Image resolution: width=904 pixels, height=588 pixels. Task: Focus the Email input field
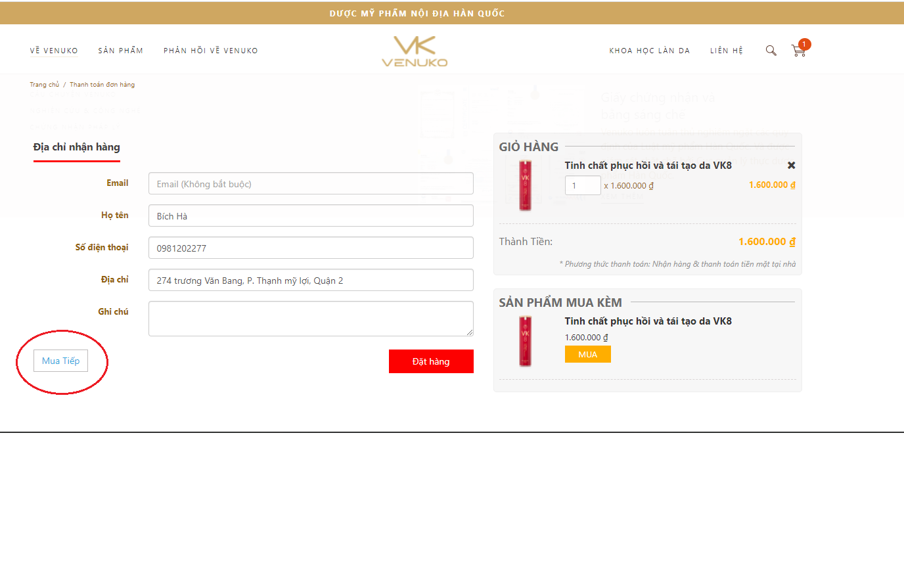pos(311,183)
